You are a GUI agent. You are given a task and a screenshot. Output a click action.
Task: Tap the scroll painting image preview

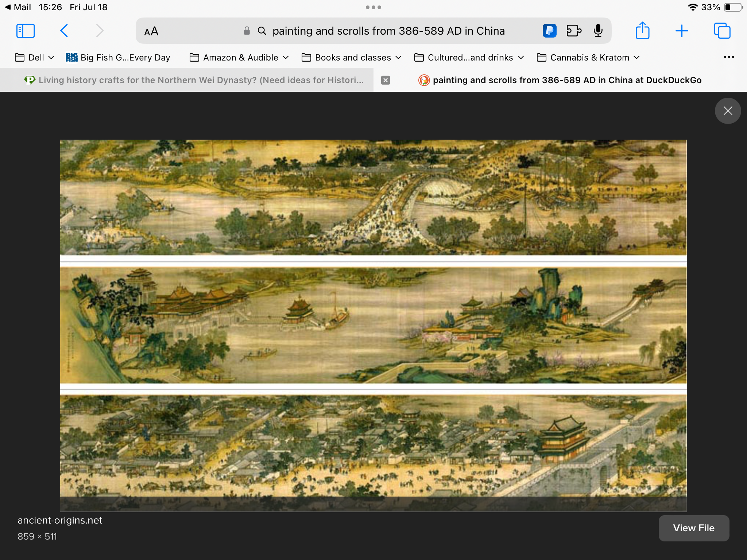pyautogui.click(x=373, y=326)
